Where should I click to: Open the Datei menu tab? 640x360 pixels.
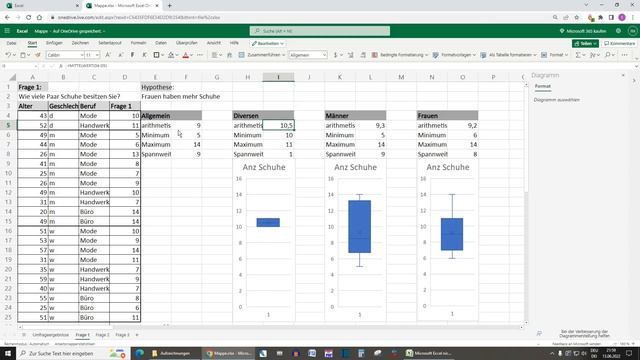tap(11, 43)
